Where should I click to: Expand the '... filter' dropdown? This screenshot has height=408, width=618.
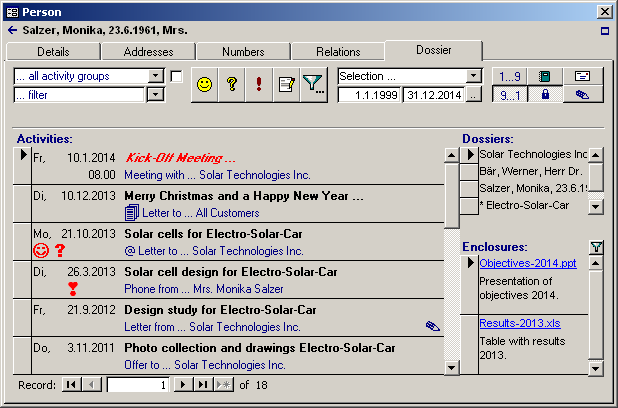point(155,95)
